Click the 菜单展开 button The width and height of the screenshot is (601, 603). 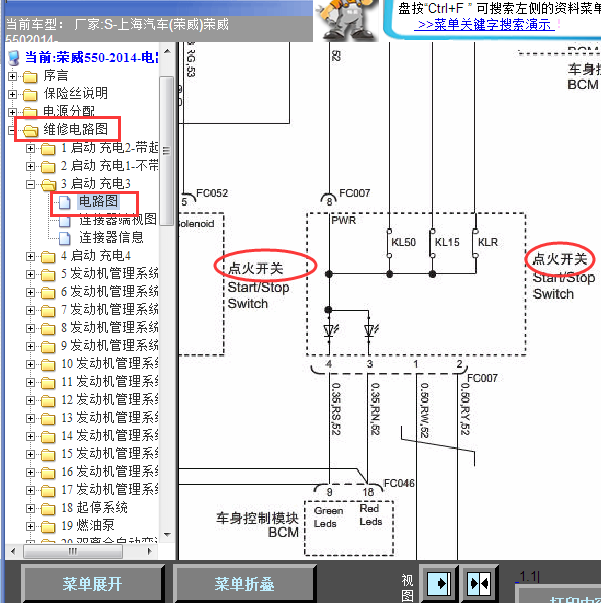coord(93,584)
